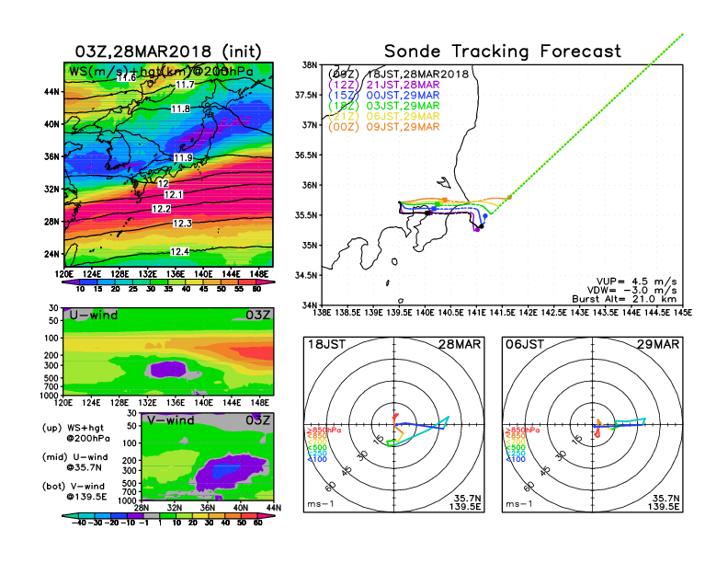Select legend entry '(18Z) 03JST,29MAR'
Image resolution: width=728 pixels, height=563 pixels.
383,106
